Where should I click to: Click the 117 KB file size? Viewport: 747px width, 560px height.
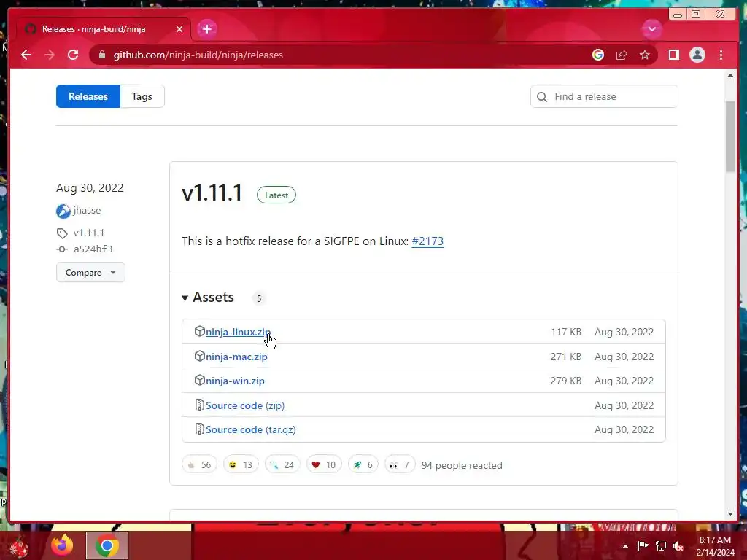566,332
